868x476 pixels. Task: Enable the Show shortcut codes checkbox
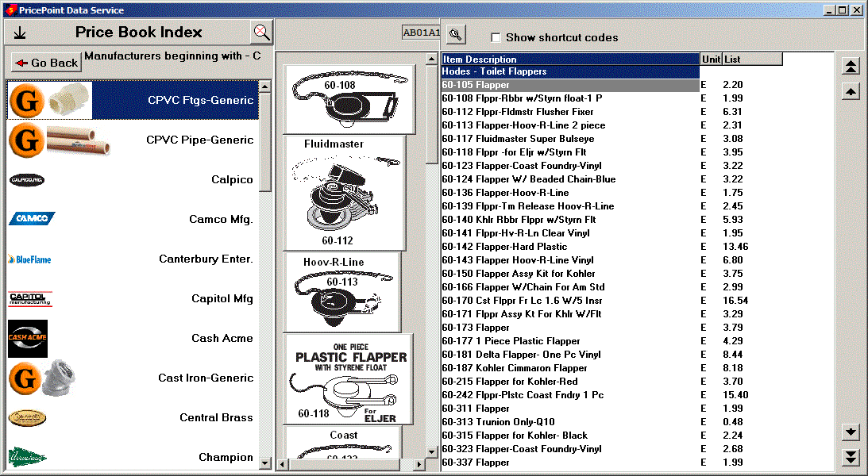tap(496, 37)
